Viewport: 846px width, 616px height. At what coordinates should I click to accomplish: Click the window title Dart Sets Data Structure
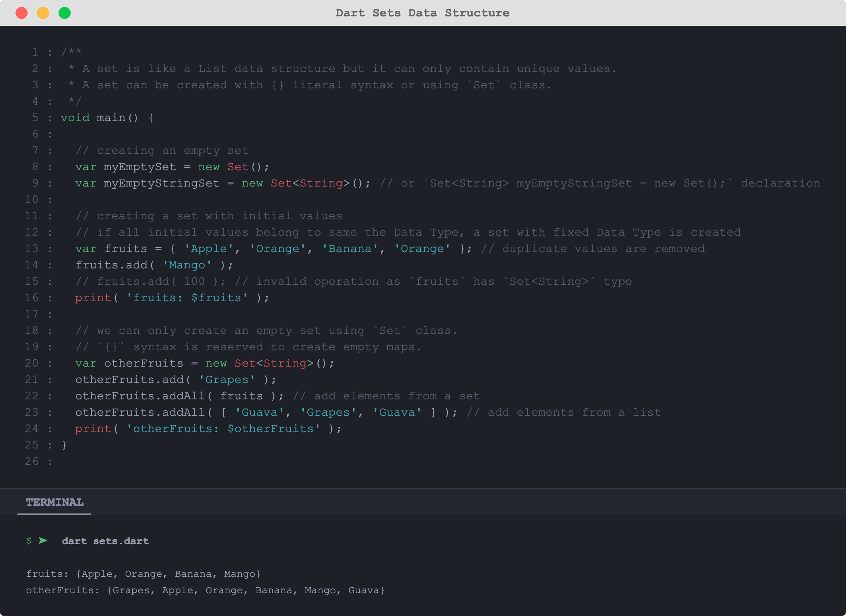[422, 13]
